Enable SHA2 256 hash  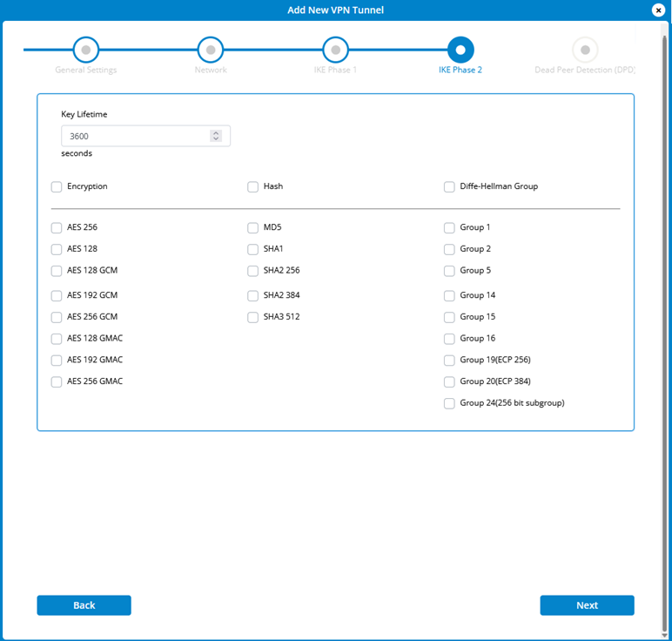[253, 271]
